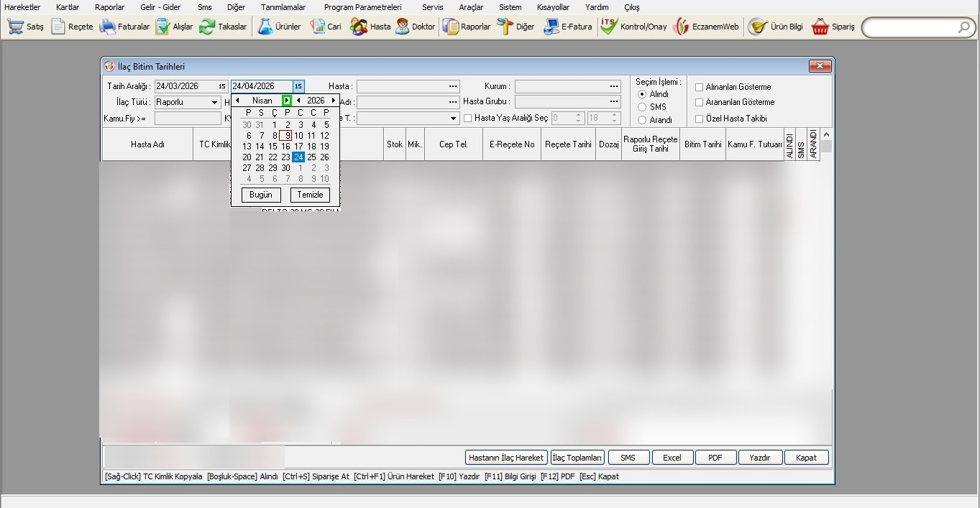Enable Alınanları Gösterme checkbox

699,87
